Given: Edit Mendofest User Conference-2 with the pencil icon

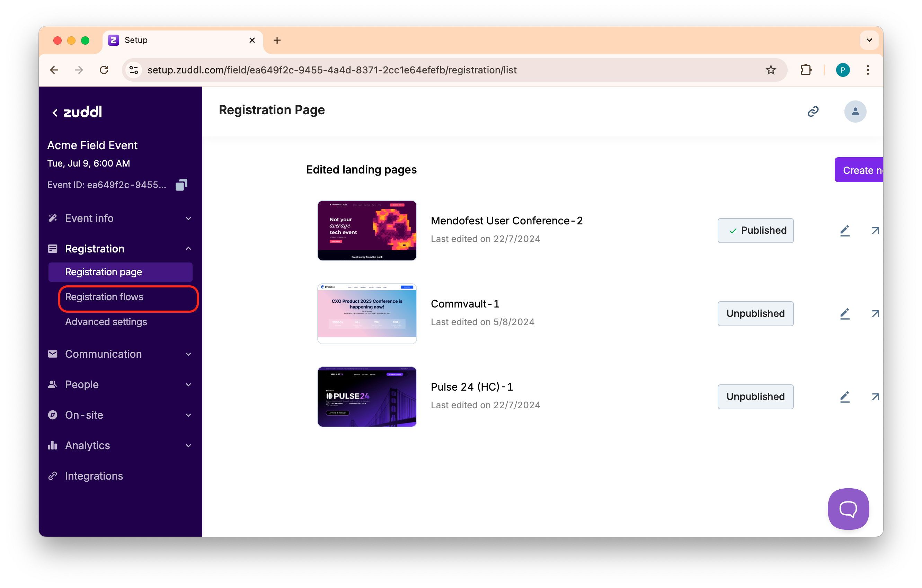Looking at the screenshot, I should [845, 230].
